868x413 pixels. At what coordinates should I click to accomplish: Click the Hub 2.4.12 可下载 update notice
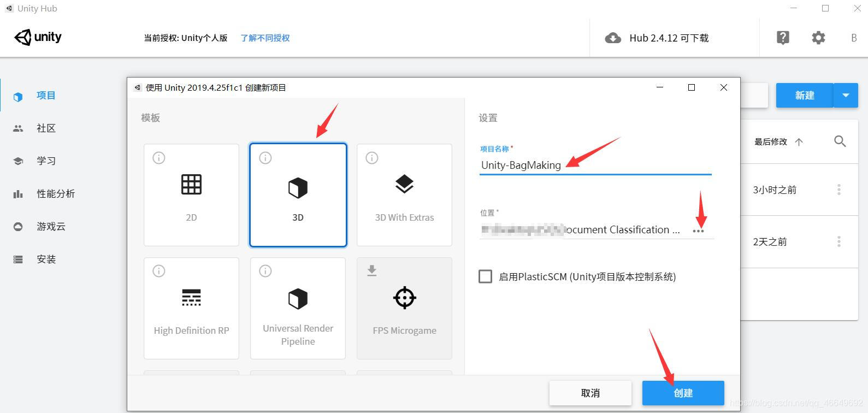tap(669, 38)
